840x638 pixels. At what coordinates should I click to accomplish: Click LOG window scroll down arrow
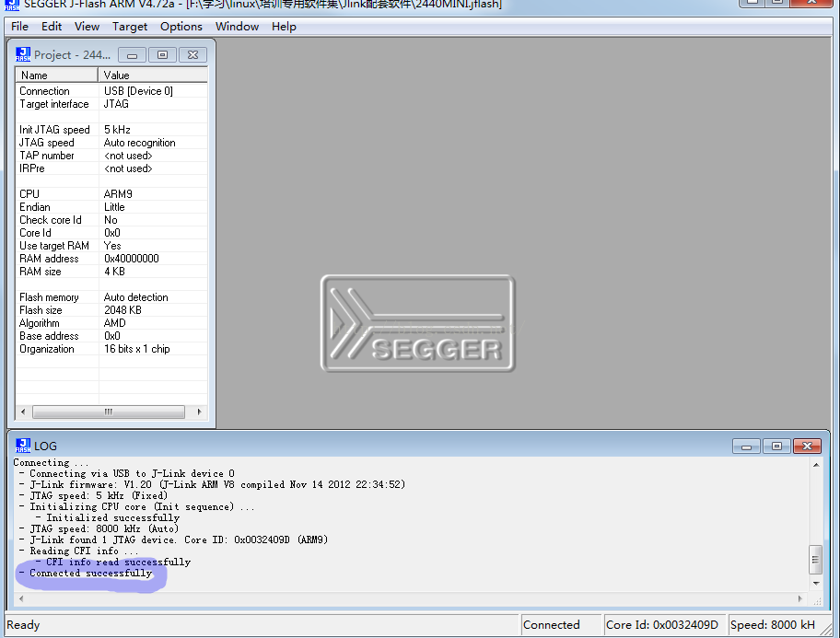click(x=816, y=584)
